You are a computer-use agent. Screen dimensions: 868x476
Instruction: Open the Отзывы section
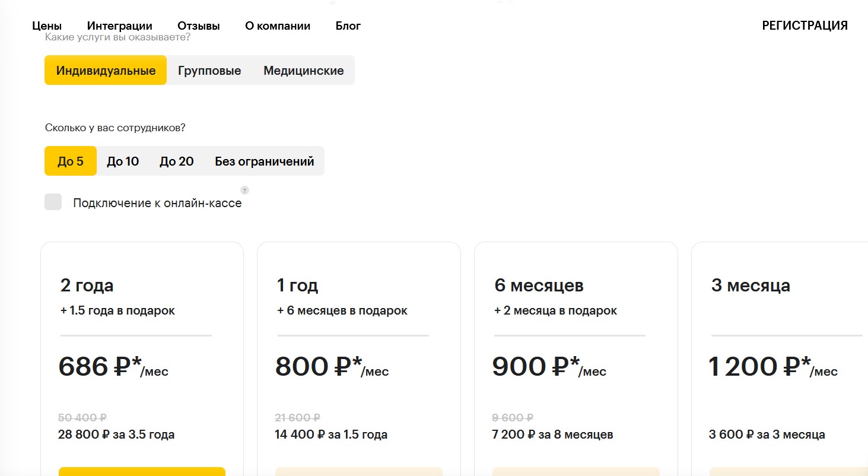[199, 26]
